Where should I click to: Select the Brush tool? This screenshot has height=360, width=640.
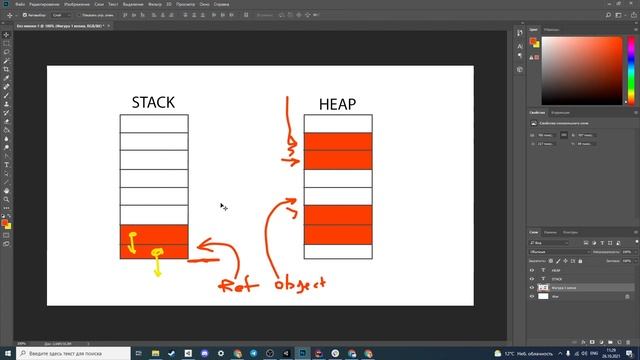click(6, 95)
